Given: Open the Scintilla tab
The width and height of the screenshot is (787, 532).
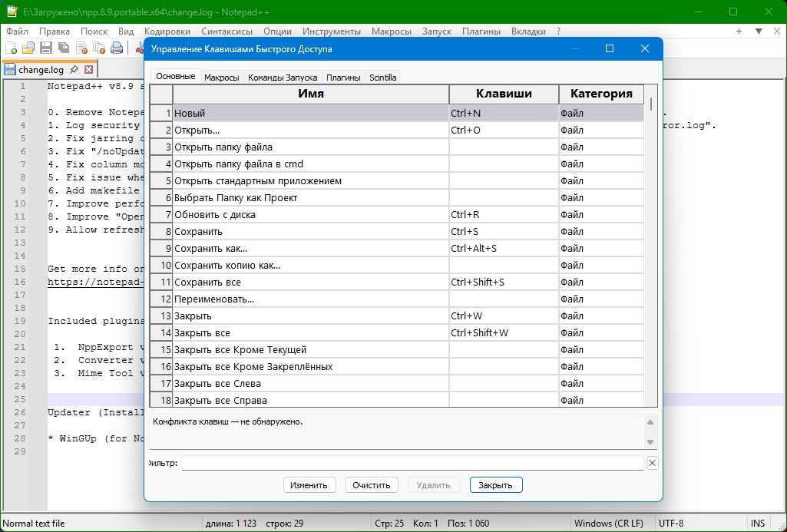Looking at the screenshot, I should [x=382, y=78].
